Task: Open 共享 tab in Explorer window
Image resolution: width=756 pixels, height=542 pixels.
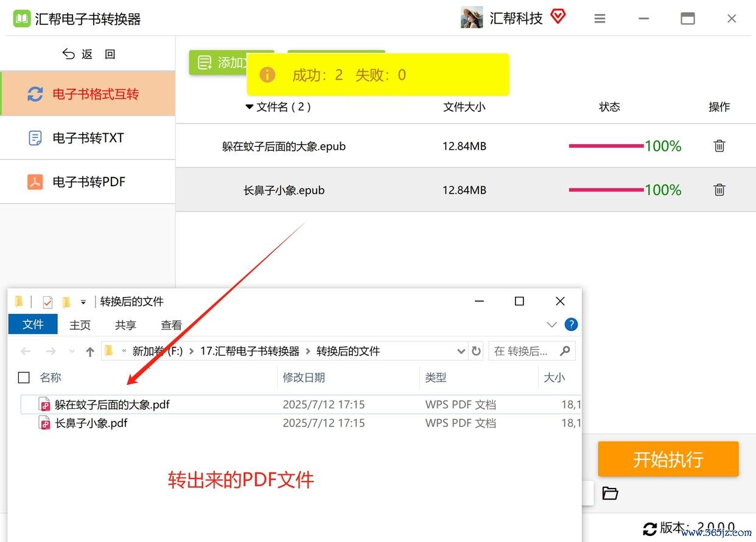Action: (125, 325)
